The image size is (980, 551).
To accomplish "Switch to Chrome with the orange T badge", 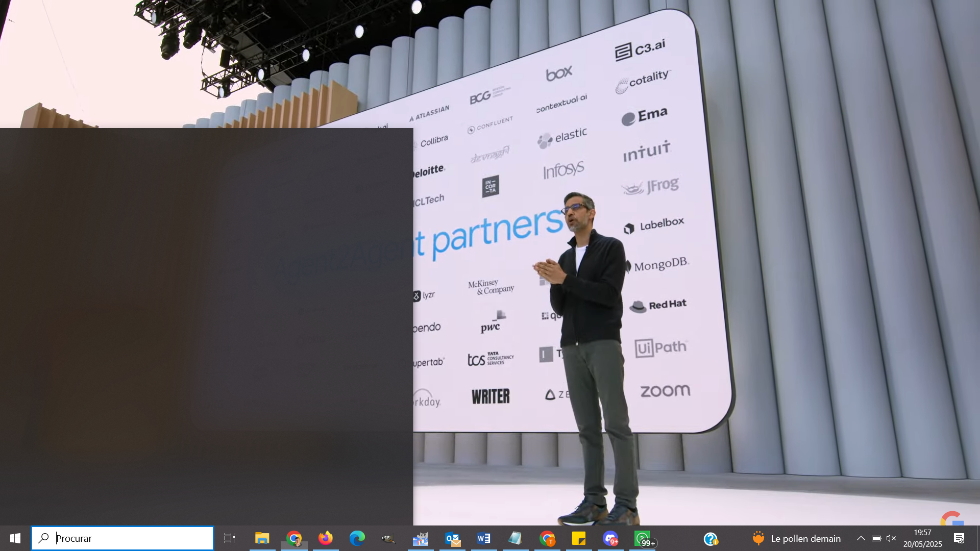I will [x=547, y=538].
